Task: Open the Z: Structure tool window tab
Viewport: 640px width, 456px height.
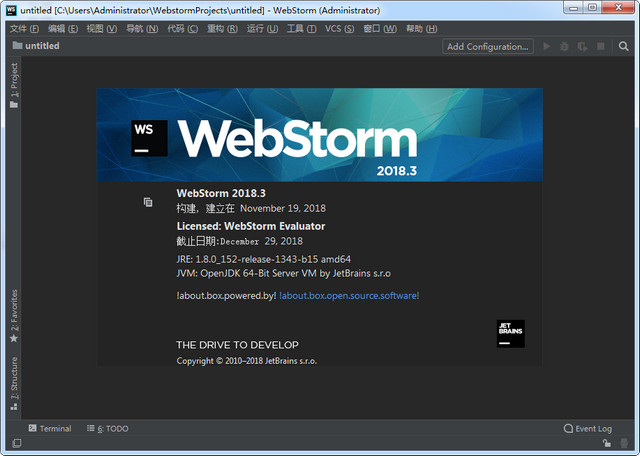Action: [x=14, y=383]
